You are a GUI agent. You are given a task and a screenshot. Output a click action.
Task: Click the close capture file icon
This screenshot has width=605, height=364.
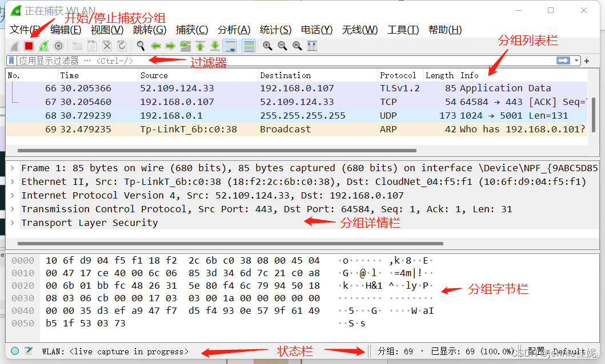(107, 46)
